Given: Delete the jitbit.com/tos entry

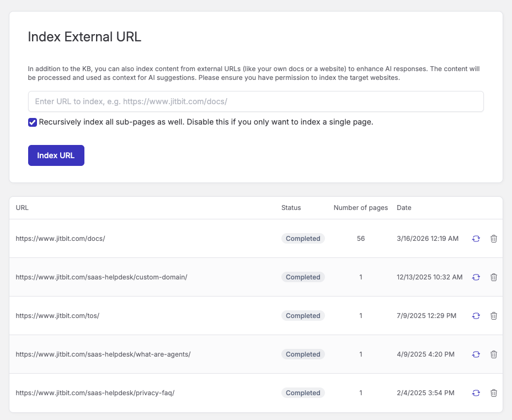Looking at the screenshot, I should (493, 316).
